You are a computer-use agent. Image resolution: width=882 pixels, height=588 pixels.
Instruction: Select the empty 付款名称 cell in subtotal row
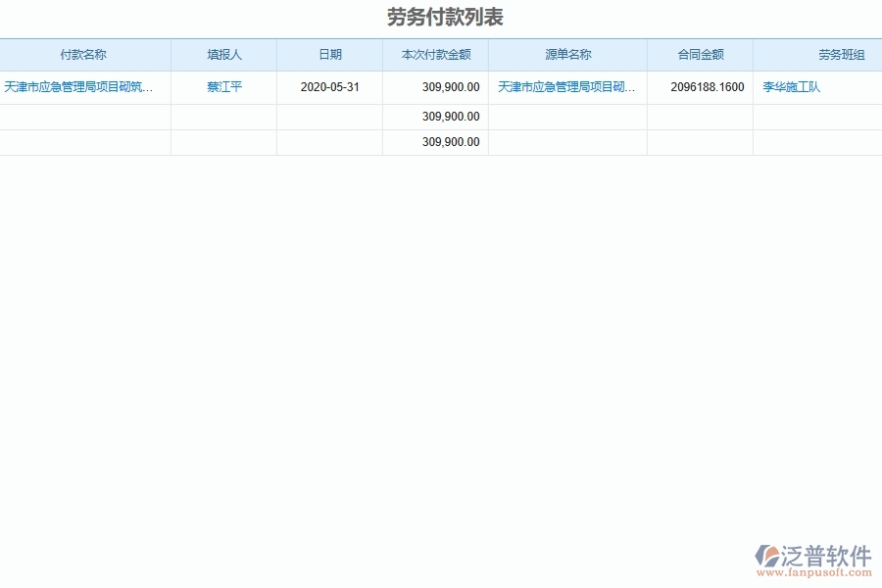coord(86,115)
